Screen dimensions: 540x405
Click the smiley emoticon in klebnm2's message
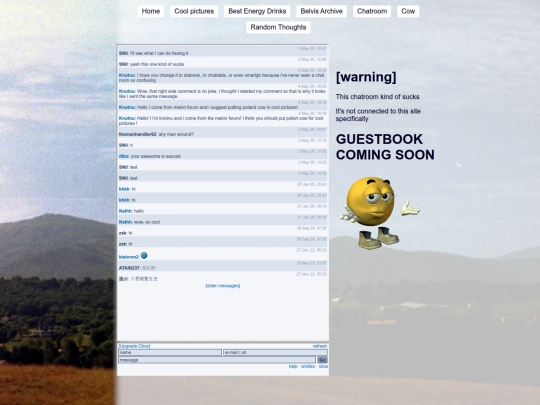click(x=144, y=256)
